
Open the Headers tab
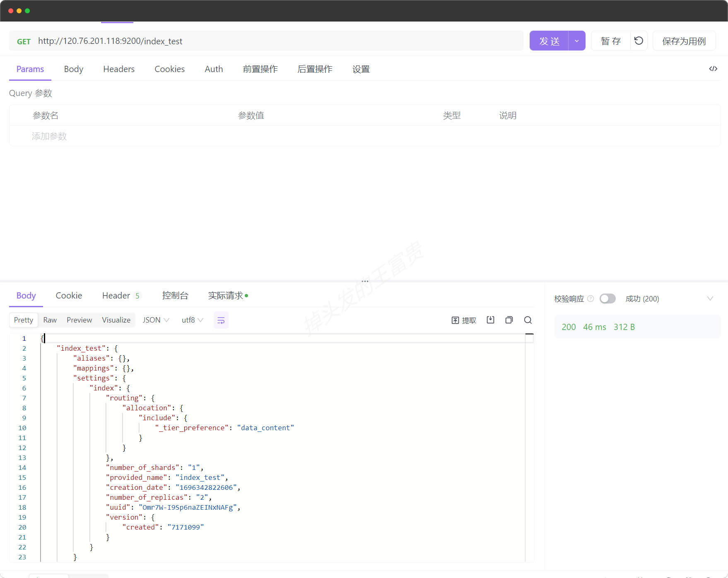coord(119,69)
